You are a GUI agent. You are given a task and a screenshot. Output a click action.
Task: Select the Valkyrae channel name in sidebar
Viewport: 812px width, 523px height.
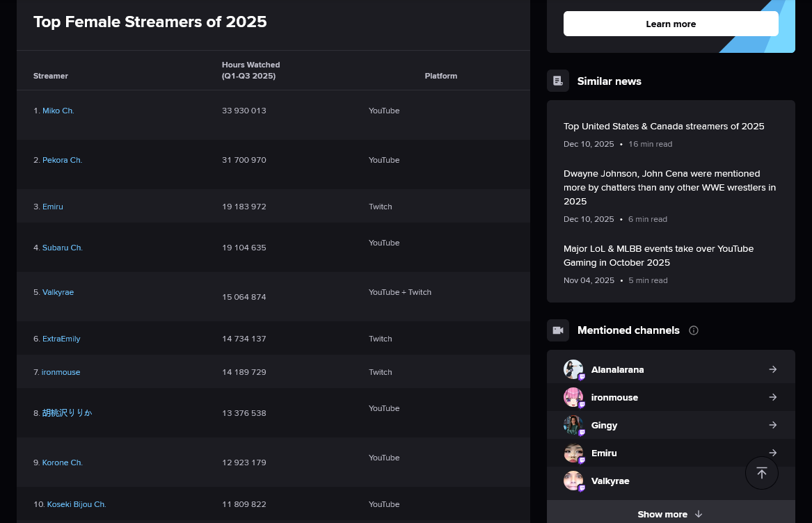(x=610, y=481)
